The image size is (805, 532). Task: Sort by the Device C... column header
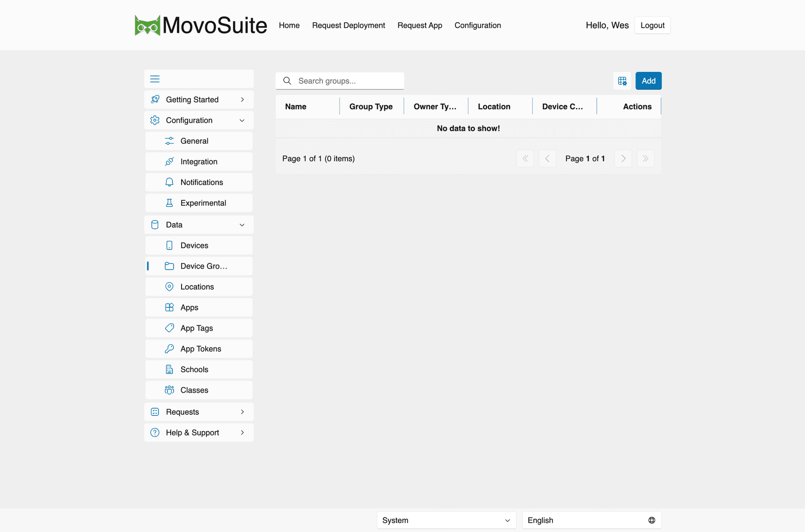click(565, 107)
